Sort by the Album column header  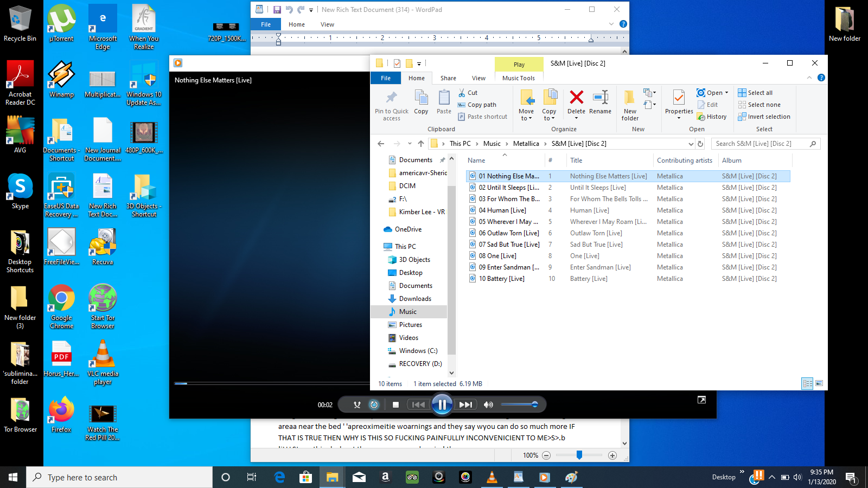[755, 160]
